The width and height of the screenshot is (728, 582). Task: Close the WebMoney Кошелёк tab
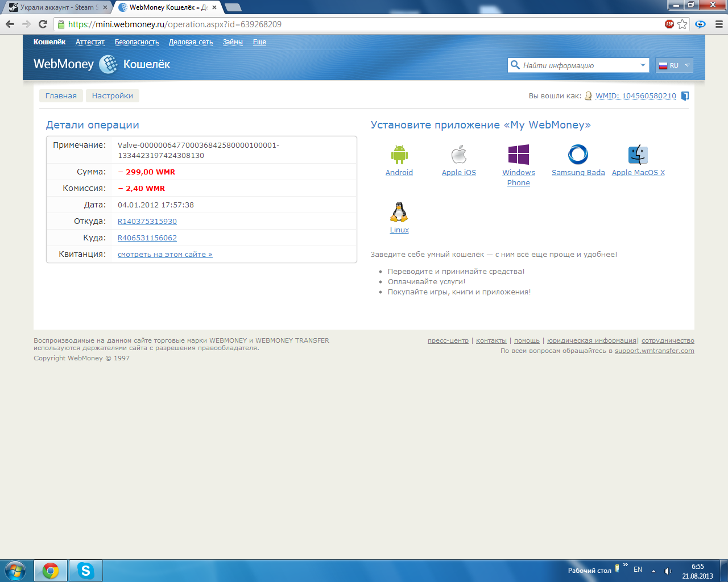click(215, 7)
